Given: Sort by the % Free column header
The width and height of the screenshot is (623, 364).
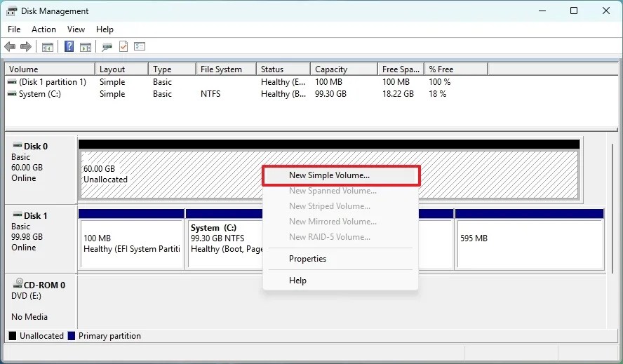Looking at the screenshot, I should (456, 69).
